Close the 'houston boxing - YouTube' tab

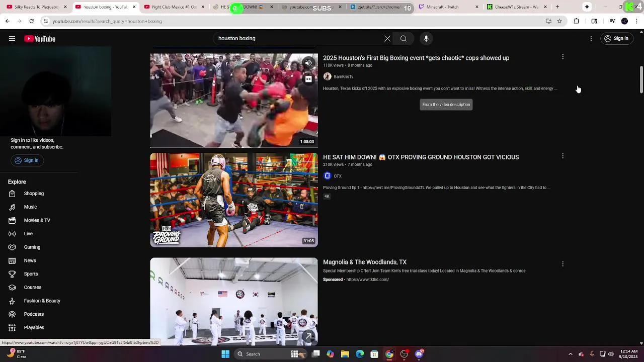134,7
